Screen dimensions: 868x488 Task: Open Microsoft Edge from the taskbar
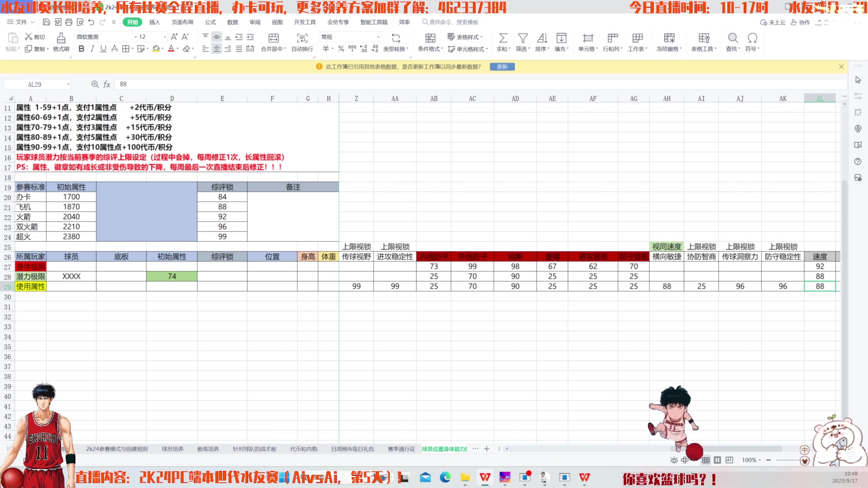pos(445,477)
